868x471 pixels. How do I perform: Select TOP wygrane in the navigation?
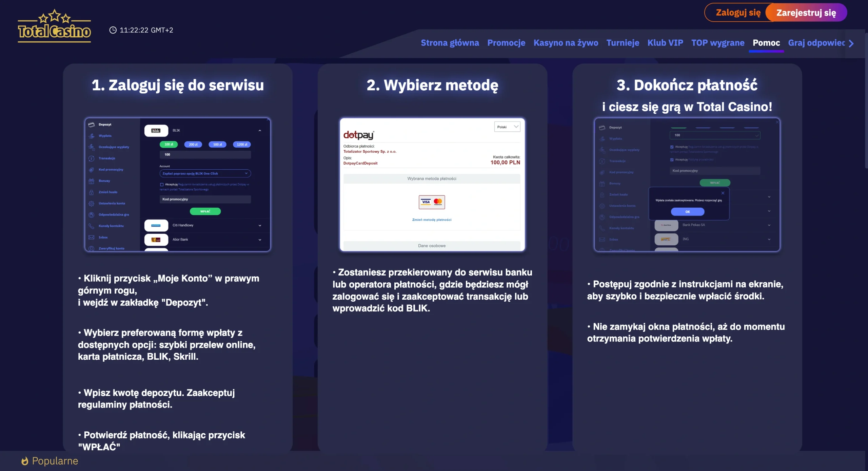click(x=718, y=43)
